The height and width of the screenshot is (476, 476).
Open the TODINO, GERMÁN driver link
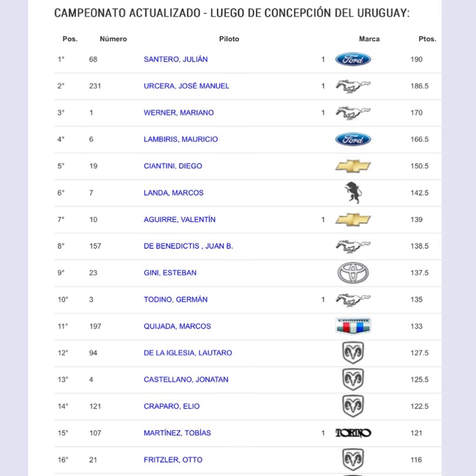pyautogui.click(x=175, y=299)
